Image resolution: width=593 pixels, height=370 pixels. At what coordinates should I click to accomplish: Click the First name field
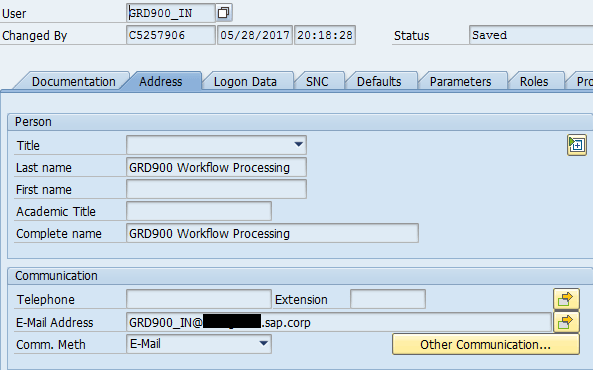point(216,189)
